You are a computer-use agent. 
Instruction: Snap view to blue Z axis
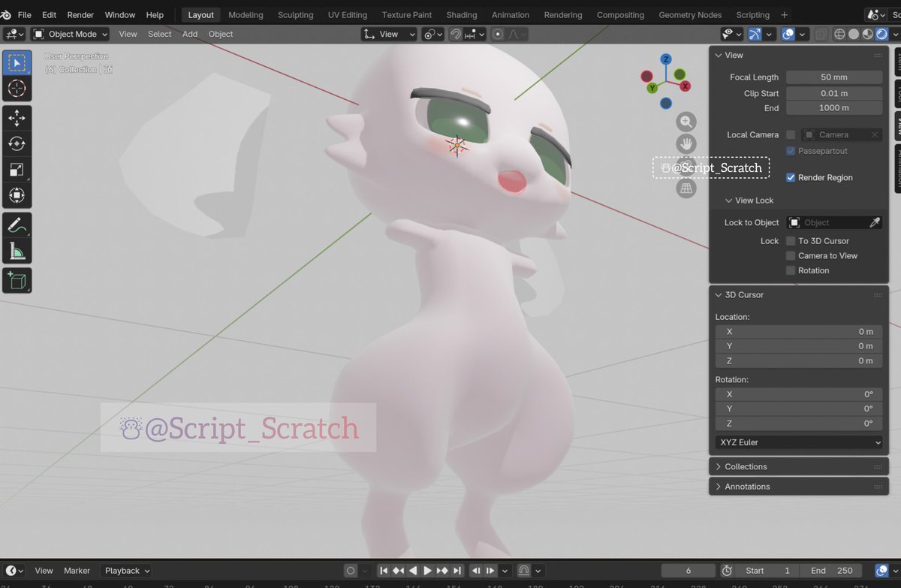tap(666, 59)
